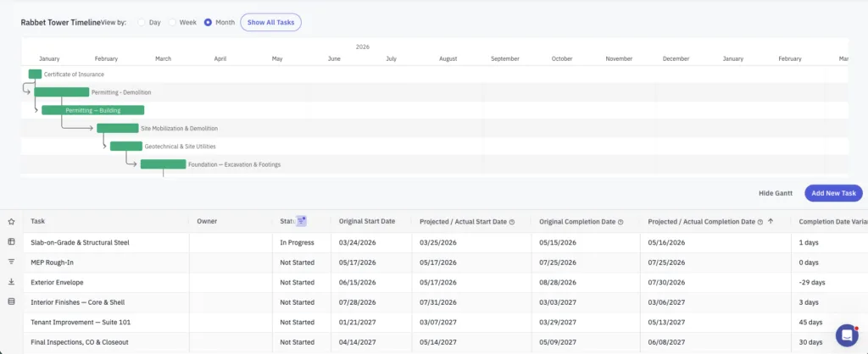Click Hide Gantt
Screen dimensions: 868x354
(776, 193)
